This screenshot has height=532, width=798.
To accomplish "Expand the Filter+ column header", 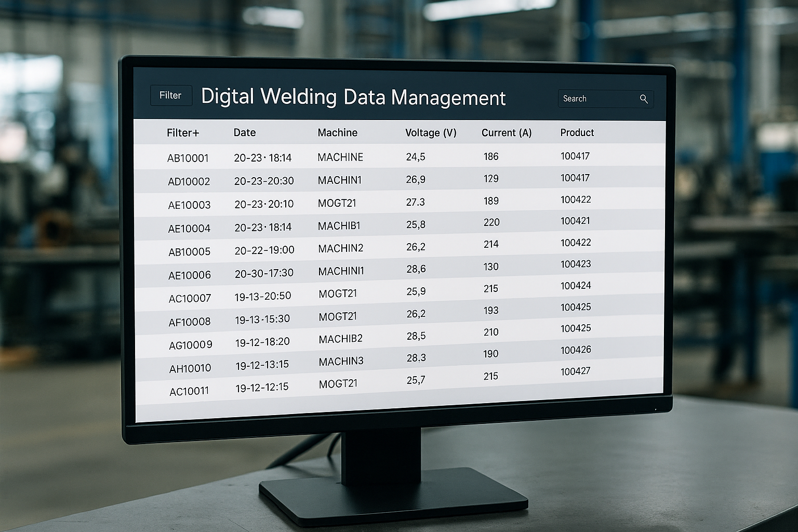I will pyautogui.click(x=182, y=133).
